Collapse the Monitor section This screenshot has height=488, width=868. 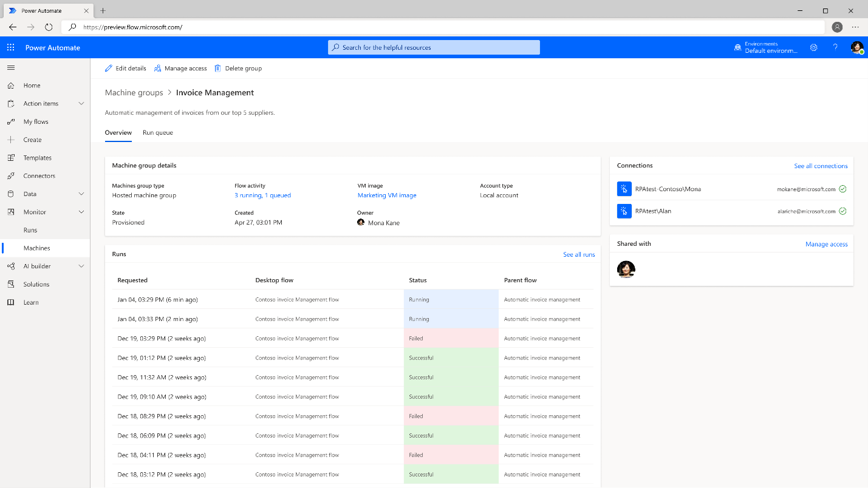[x=81, y=212]
